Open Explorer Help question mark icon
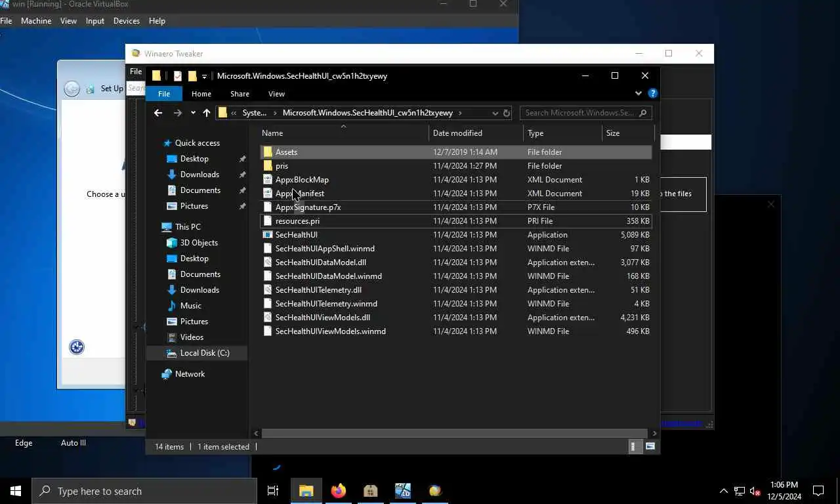 click(652, 93)
